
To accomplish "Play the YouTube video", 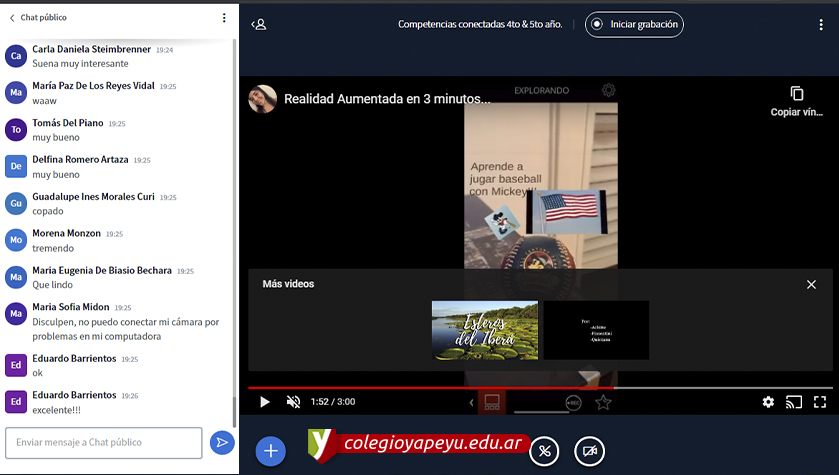I will pyautogui.click(x=265, y=402).
